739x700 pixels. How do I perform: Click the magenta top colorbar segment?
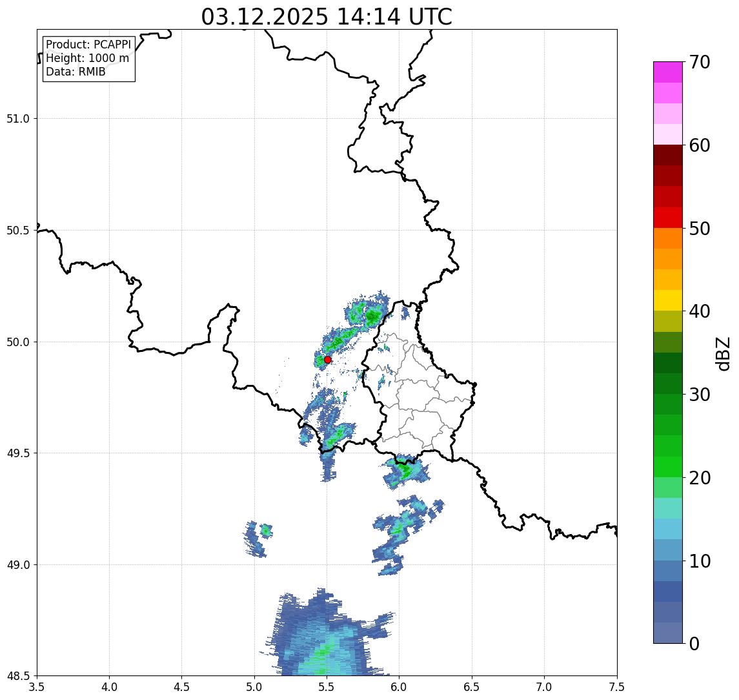[x=668, y=72]
